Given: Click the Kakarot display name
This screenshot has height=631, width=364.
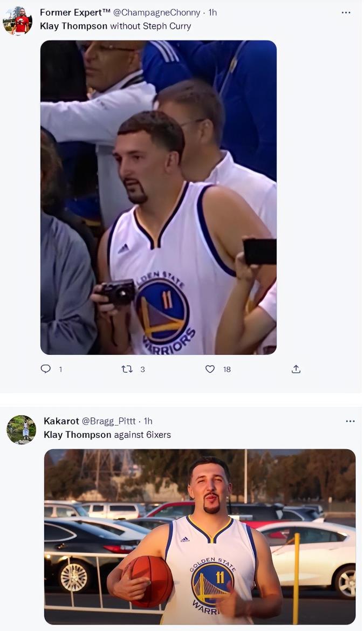Looking at the screenshot, I should click(x=61, y=421).
